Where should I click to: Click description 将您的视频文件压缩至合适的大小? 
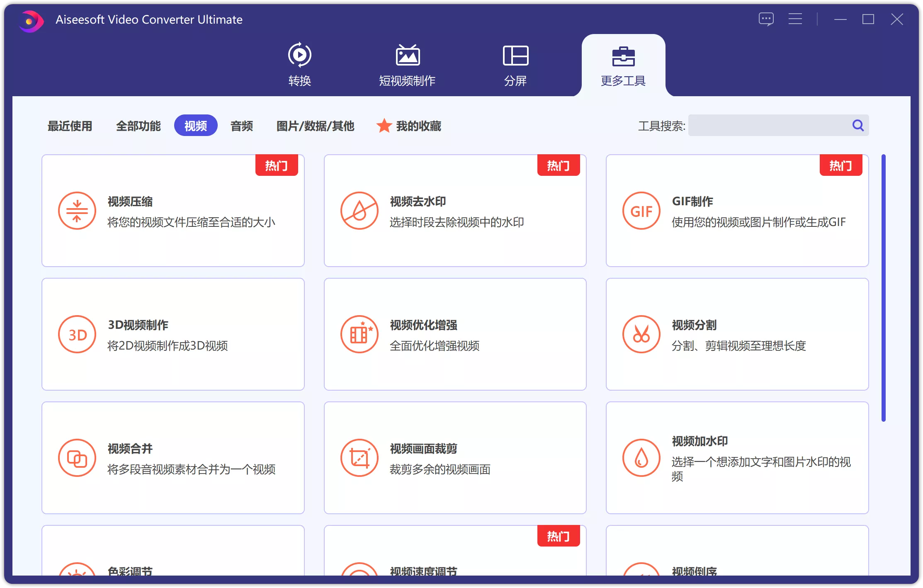point(192,222)
